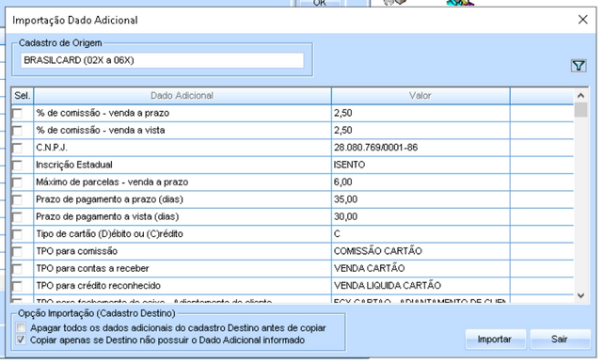Click the Sel. column header

23,96
